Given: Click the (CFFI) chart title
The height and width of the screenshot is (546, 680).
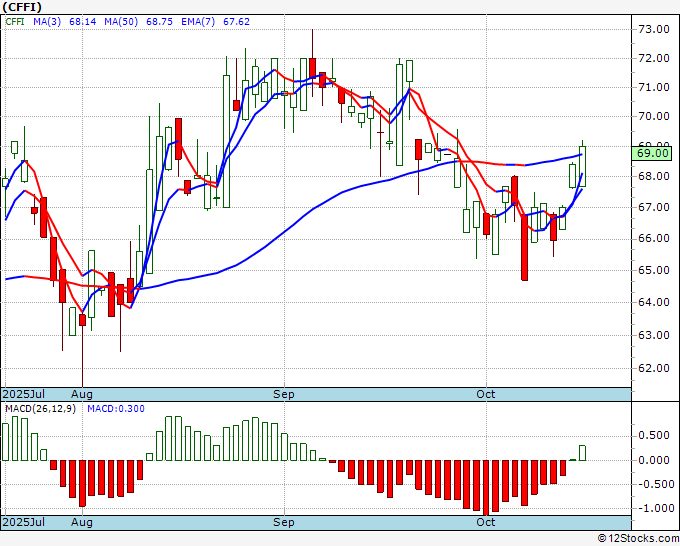Looking at the screenshot, I should tap(22, 7).
